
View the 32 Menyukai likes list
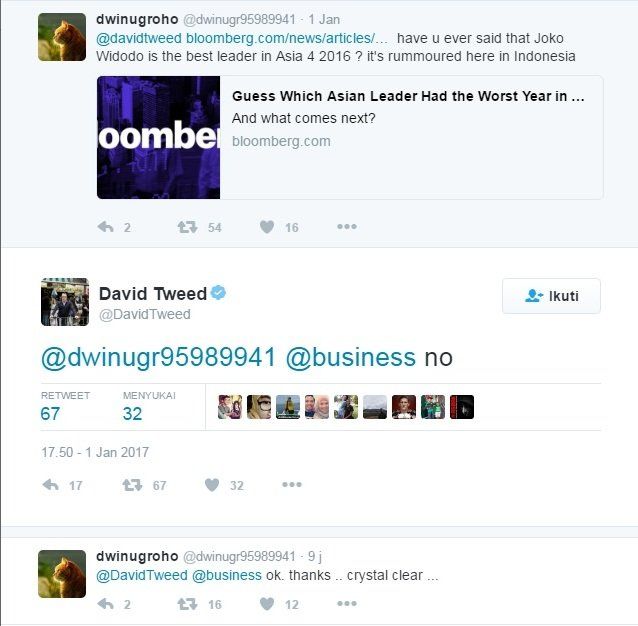[x=149, y=407]
